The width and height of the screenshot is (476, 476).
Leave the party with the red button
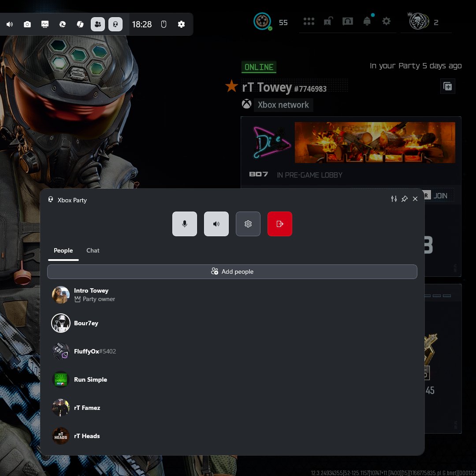coord(279,224)
